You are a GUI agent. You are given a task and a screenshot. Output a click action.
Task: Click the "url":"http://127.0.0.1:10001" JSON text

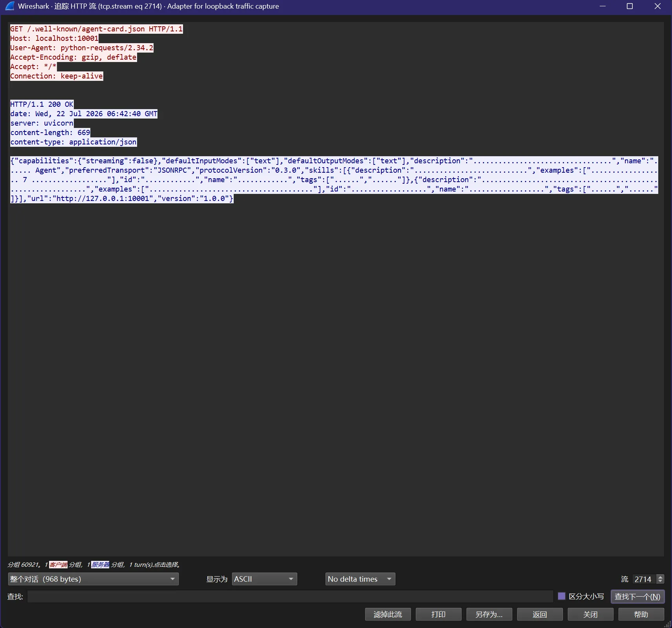pos(90,199)
